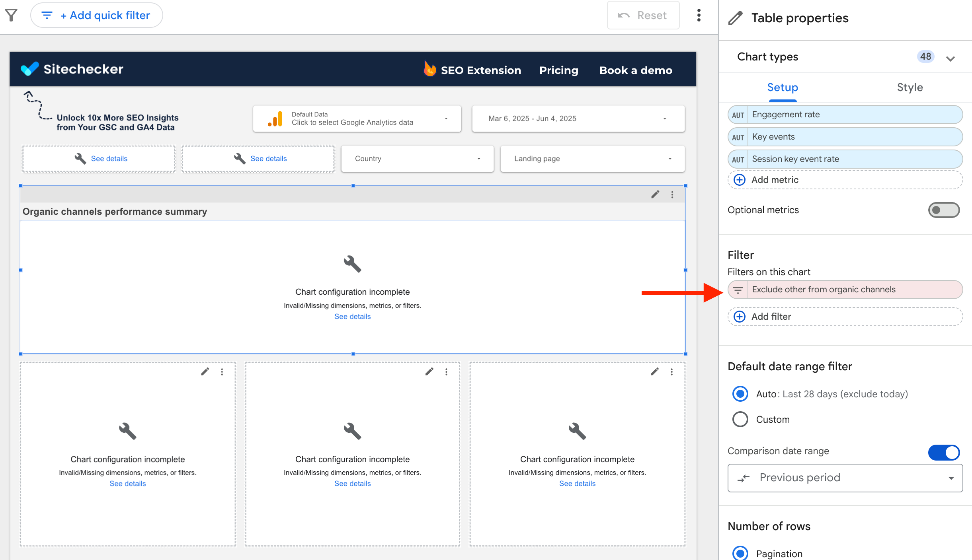The height and width of the screenshot is (560, 972).
Task: Open the three-dot report options menu
Action: pos(699,15)
